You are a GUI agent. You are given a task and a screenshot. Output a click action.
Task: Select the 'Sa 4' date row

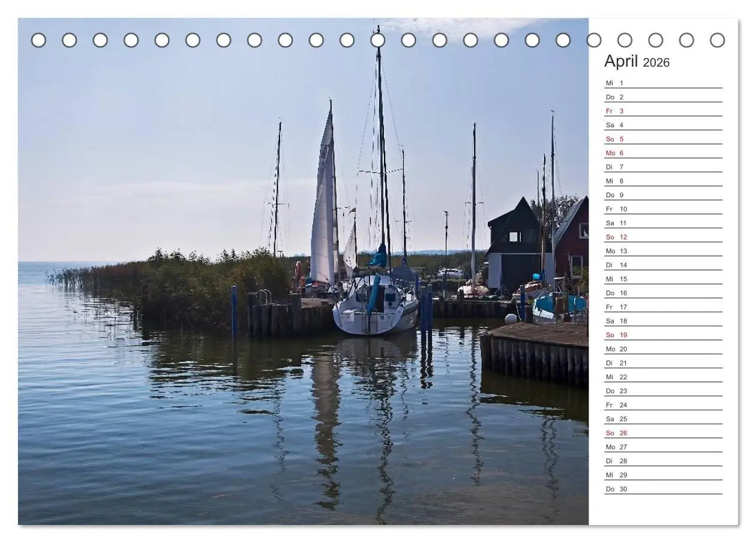663,125
